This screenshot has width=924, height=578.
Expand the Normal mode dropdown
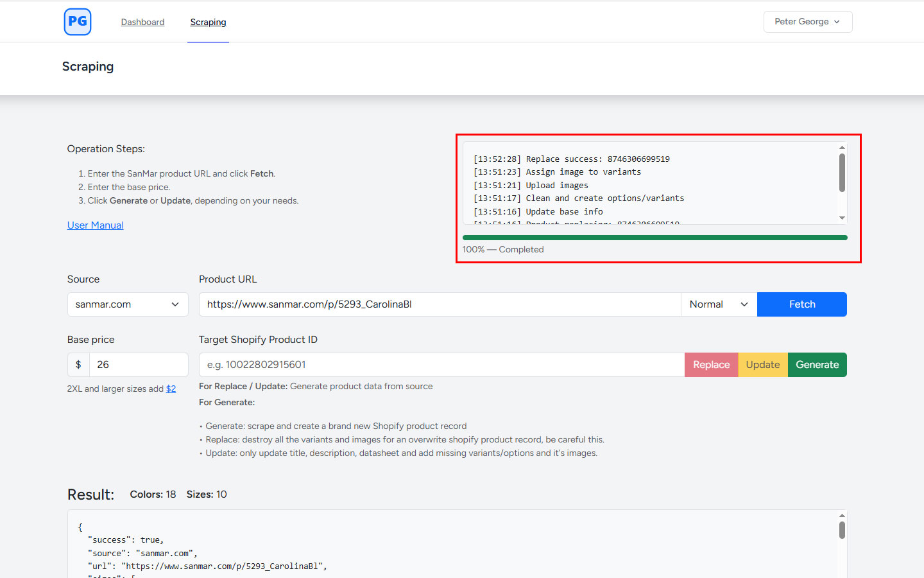pos(718,304)
